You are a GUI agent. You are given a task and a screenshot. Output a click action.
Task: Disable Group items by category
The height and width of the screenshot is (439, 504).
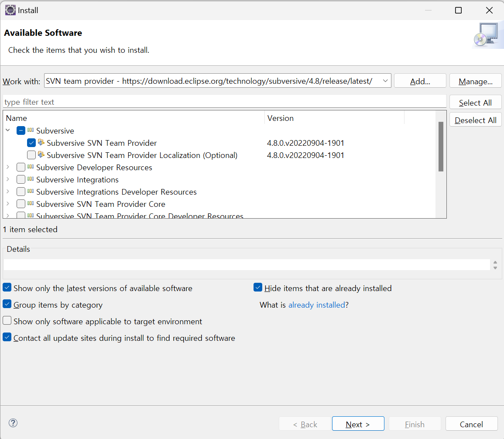pos(7,305)
